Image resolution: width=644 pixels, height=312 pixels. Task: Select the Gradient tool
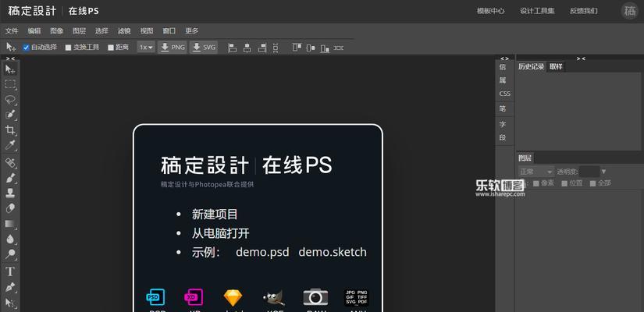10,224
